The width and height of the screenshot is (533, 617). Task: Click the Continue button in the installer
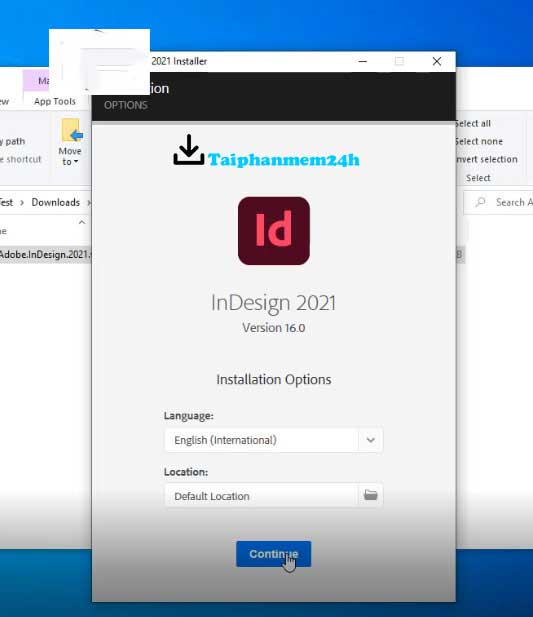coord(273,554)
